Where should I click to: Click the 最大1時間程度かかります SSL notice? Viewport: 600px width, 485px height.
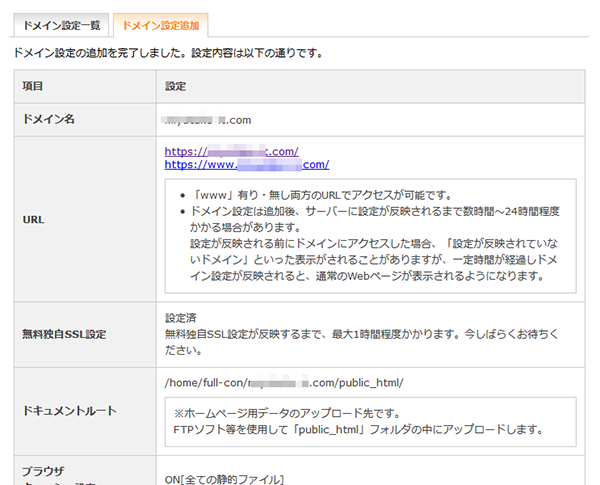(x=362, y=342)
